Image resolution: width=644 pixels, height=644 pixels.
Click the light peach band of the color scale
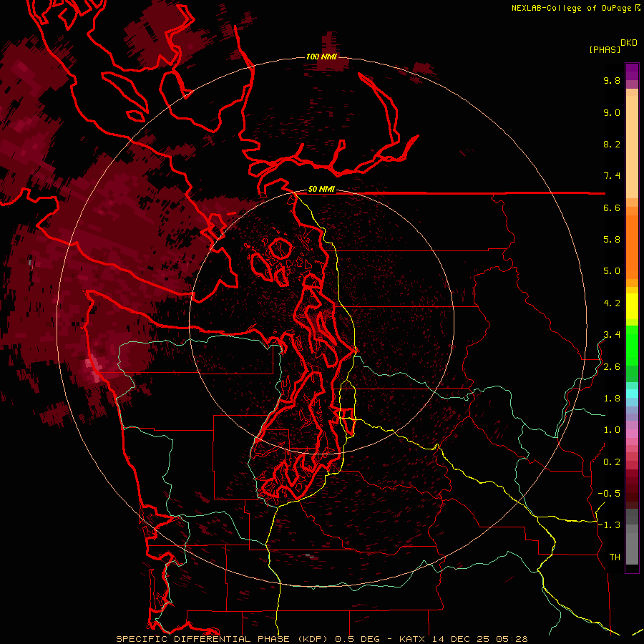click(x=632, y=147)
